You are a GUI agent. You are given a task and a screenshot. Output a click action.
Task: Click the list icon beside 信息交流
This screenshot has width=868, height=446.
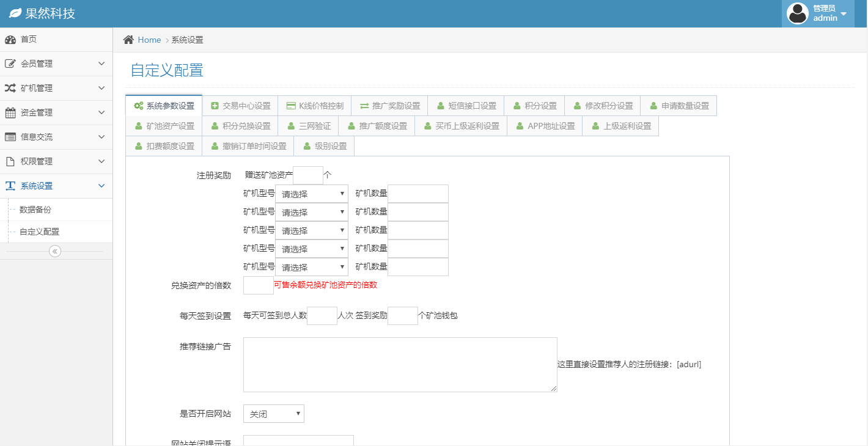10,137
